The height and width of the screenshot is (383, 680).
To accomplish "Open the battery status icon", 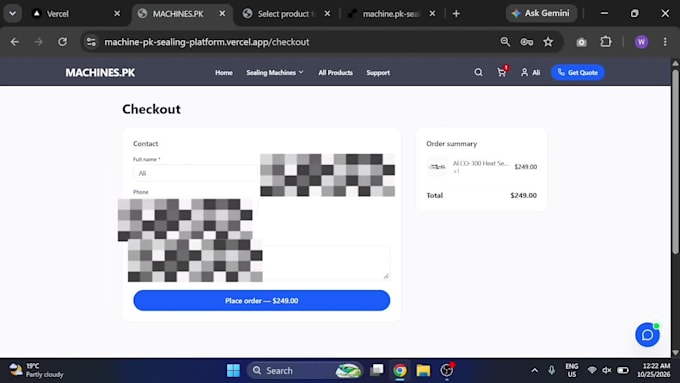I will click(x=623, y=370).
